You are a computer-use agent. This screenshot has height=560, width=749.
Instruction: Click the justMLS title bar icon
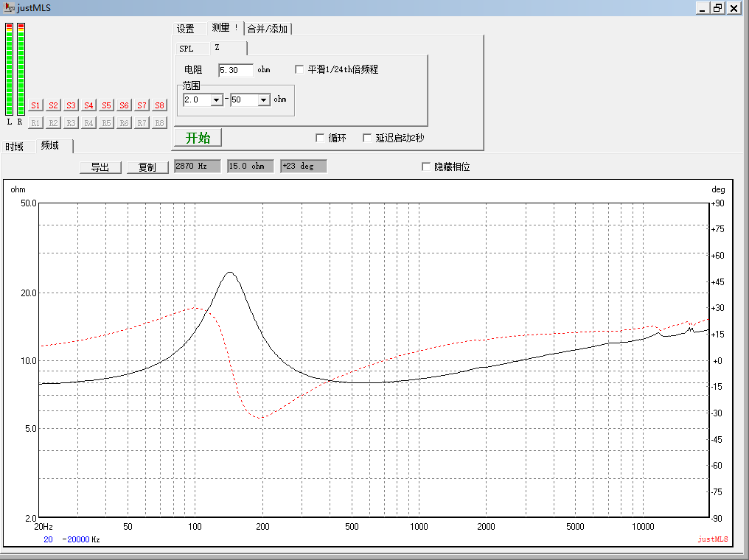click(9, 7)
